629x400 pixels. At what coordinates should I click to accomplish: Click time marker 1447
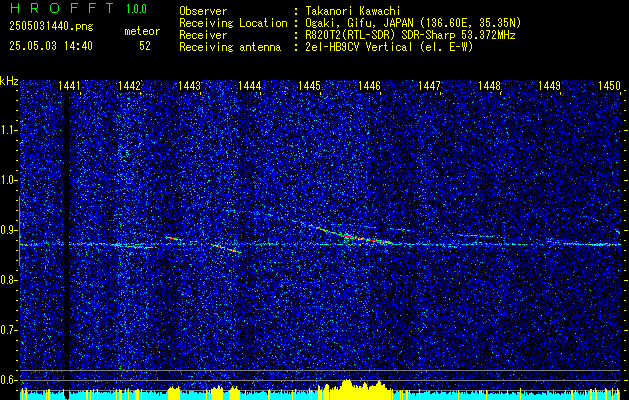[429, 85]
